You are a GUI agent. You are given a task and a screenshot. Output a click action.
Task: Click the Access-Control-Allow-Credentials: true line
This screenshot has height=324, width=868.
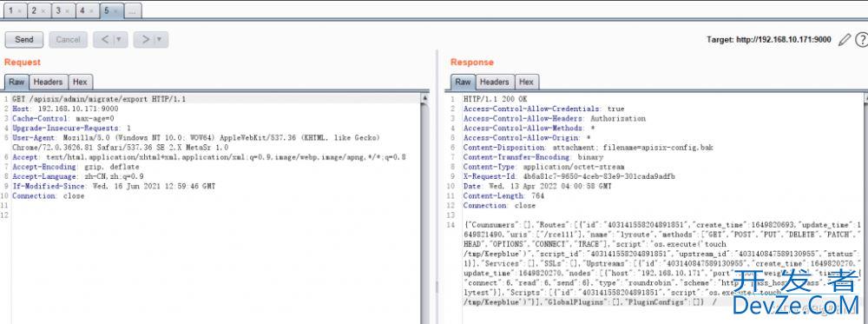(543, 109)
